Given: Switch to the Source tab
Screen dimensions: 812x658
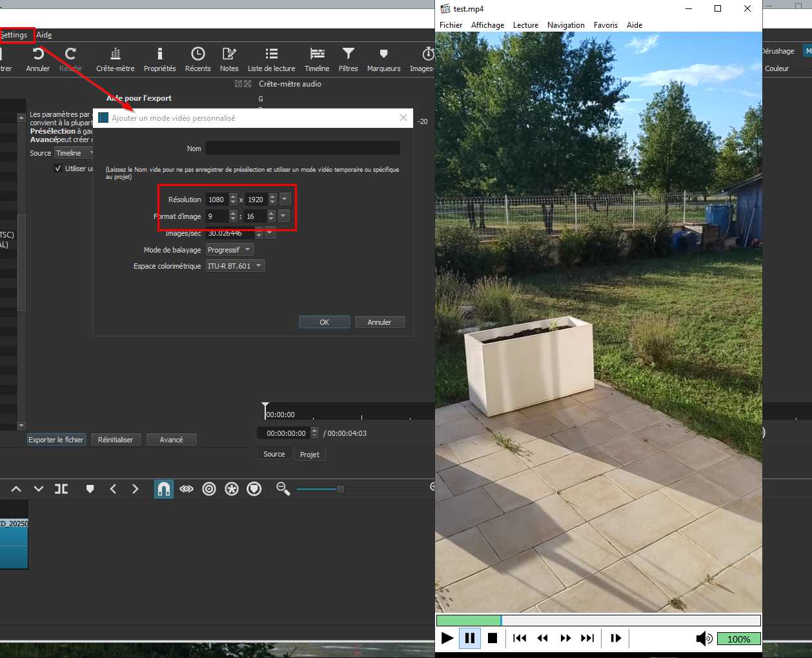Looking at the screenshot, I should [274, 454].
